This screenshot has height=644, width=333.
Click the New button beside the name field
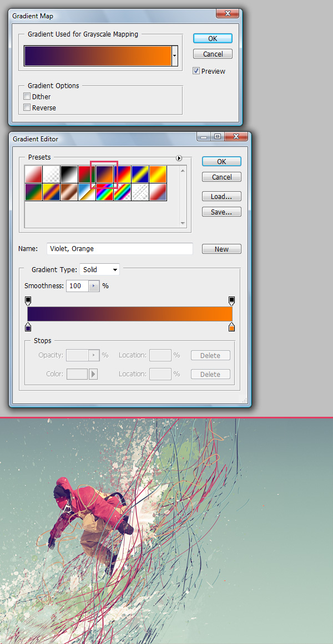click(x=221, y=249)
